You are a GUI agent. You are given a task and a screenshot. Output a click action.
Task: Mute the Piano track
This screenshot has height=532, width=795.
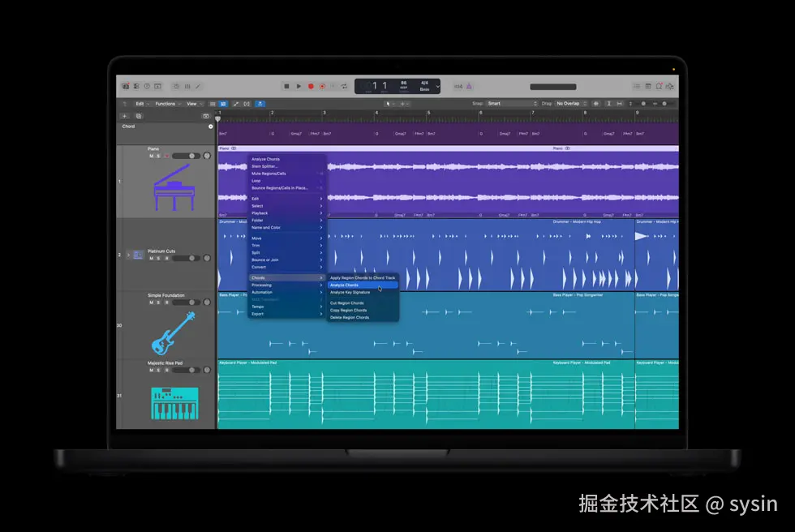(x=151, y=156)
